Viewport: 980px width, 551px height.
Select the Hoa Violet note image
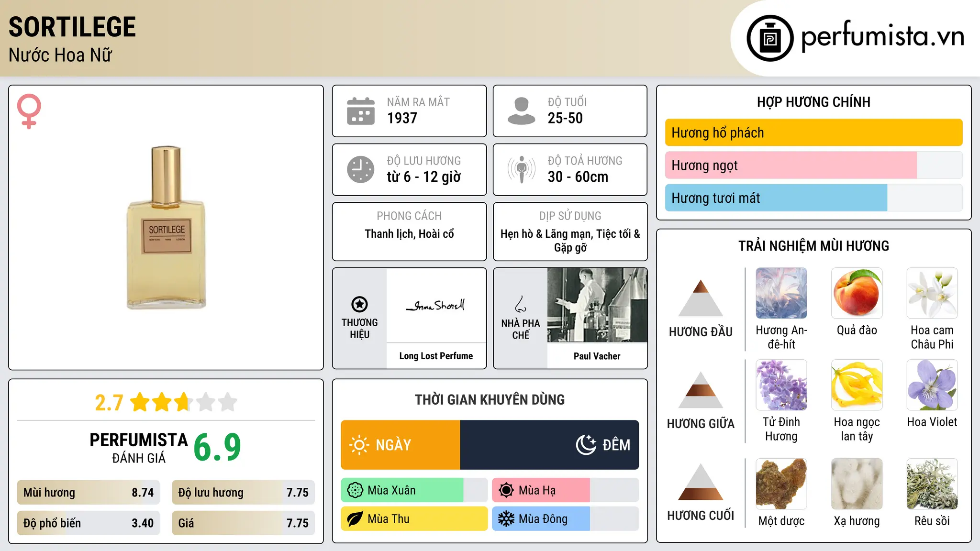point(932,385)
